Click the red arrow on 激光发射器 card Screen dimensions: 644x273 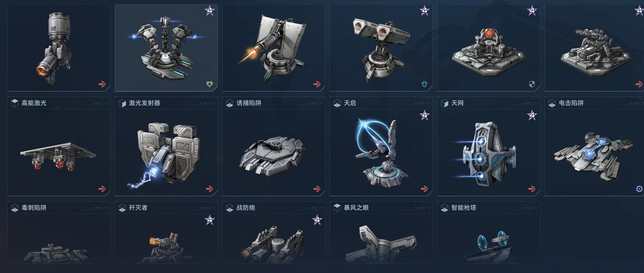coord(209,189)
